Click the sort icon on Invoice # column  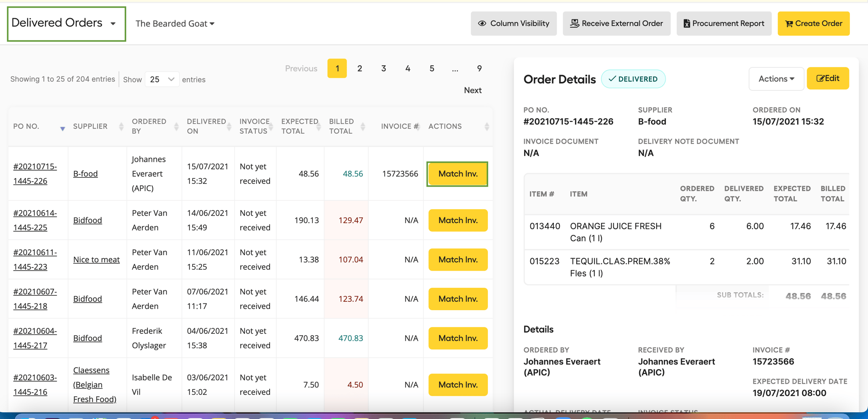click(x=418, y=126)
